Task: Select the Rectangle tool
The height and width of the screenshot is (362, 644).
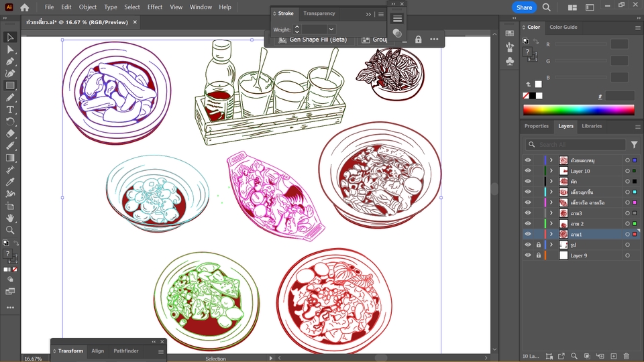Action: click(x=10, y=85)
